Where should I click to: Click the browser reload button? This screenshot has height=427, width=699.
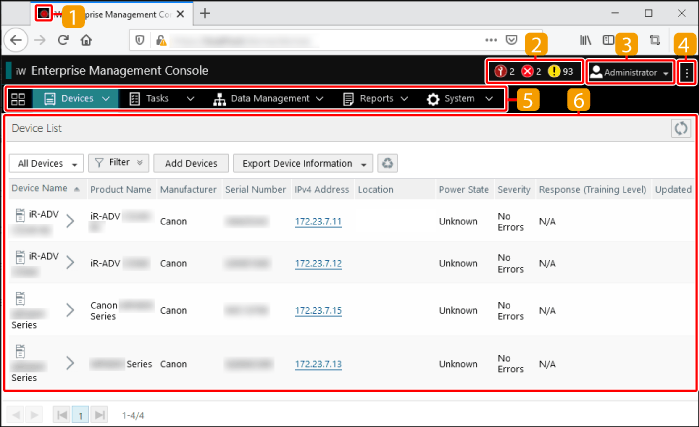[63, 41]
